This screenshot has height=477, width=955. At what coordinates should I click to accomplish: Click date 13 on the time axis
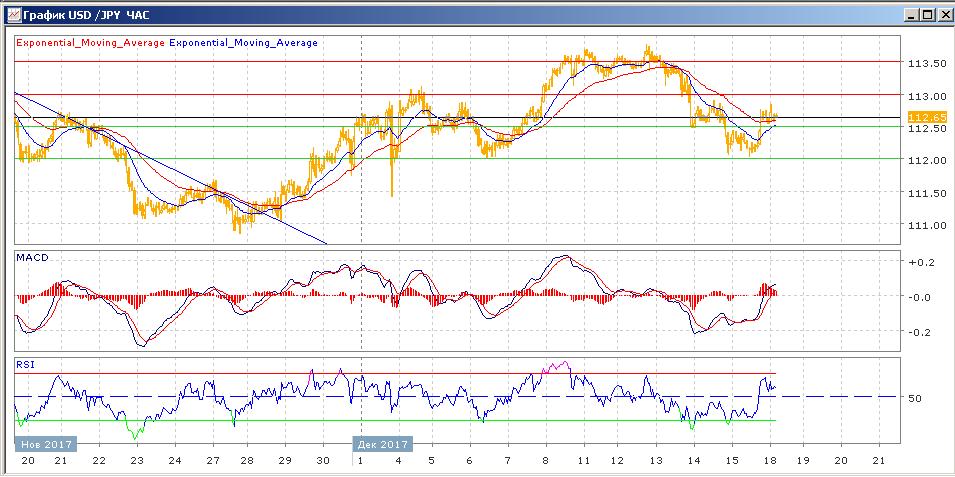(655, 461)
